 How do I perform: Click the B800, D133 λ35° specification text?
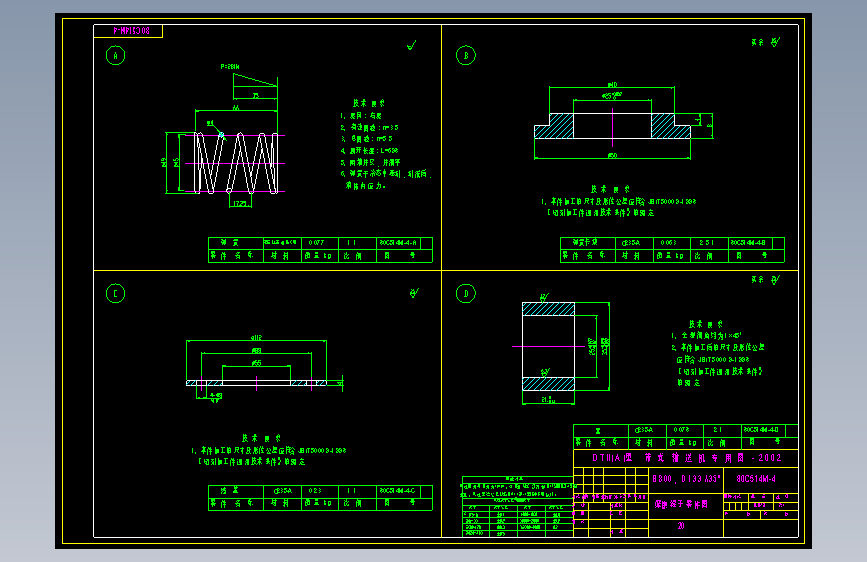(x=686, y=479)
